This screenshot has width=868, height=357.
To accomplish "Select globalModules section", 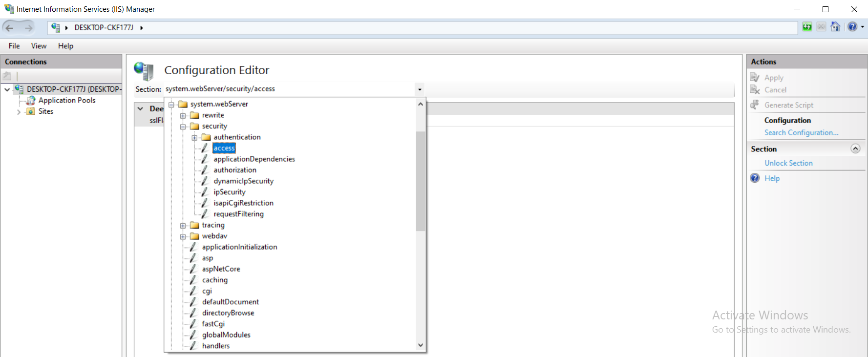I will click(x=226, y=335).
